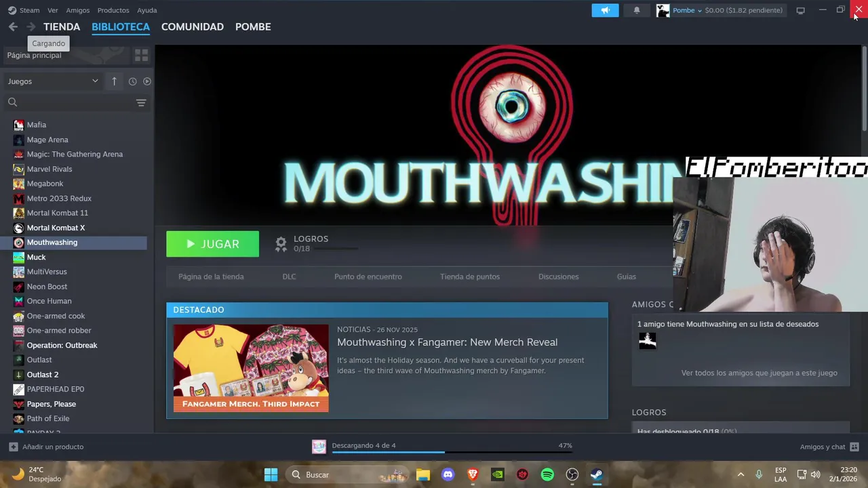Image resolution: width=868 pixels, height=488 pixels.
Task: Open the Guías link
Action: click(x=627, y=277)
